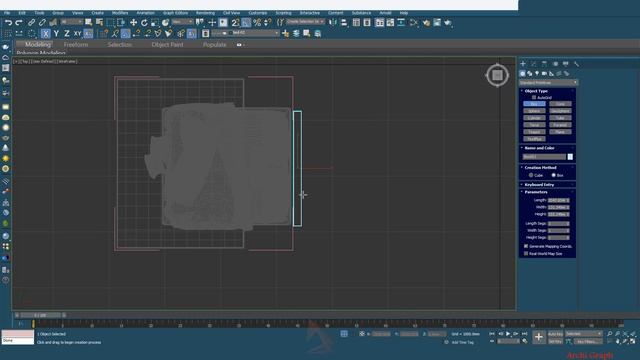This screenshot has height=360, width=640.
Task: Toggle the Set Key mode button
Action: 555,341
